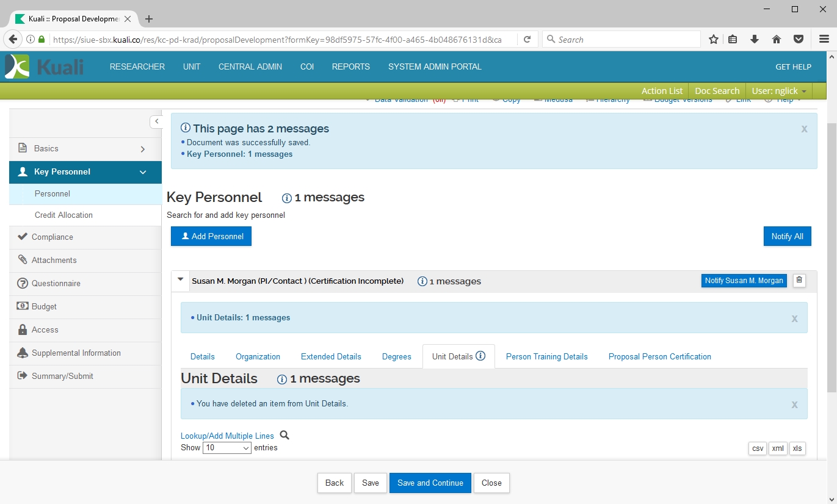Open the Firefox downloads arrow icon
This screenshot has width=837, height=504.
pos(755,40)
